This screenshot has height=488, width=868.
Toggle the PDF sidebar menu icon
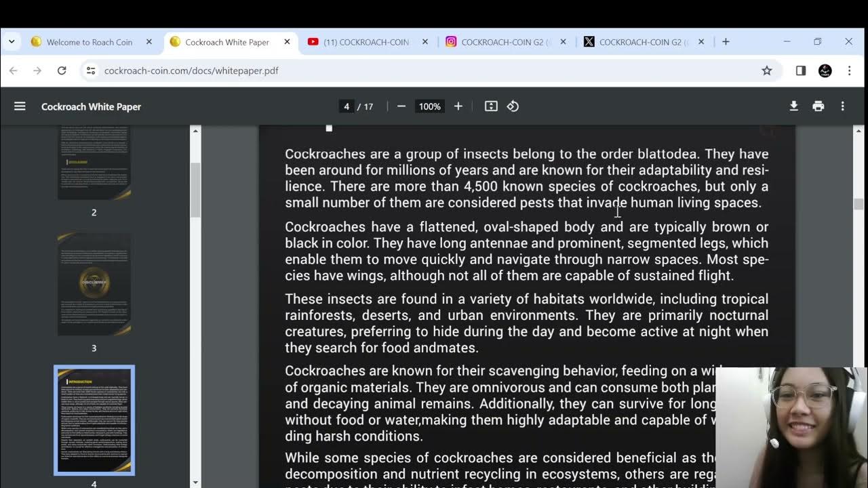[x=20, y=106]
